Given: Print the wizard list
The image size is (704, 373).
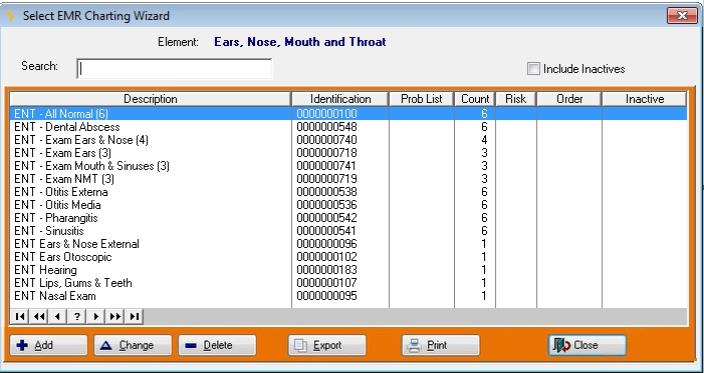Looking at the screenshot, I should (441, 346).
